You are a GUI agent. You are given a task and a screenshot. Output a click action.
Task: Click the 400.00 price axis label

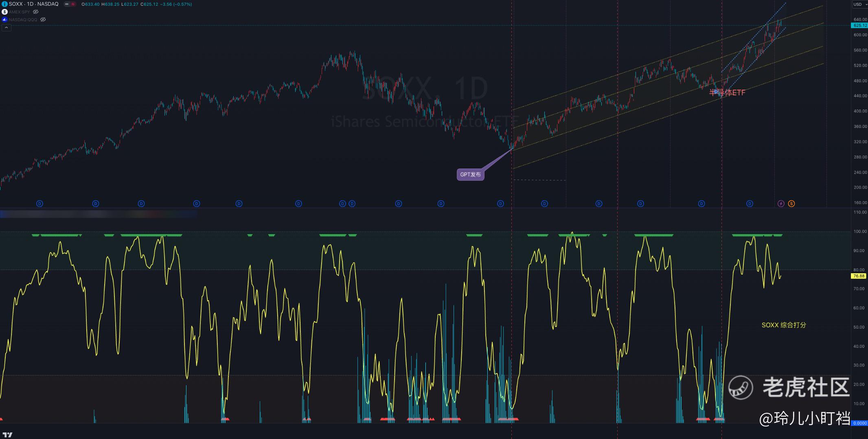coord(860,111)
